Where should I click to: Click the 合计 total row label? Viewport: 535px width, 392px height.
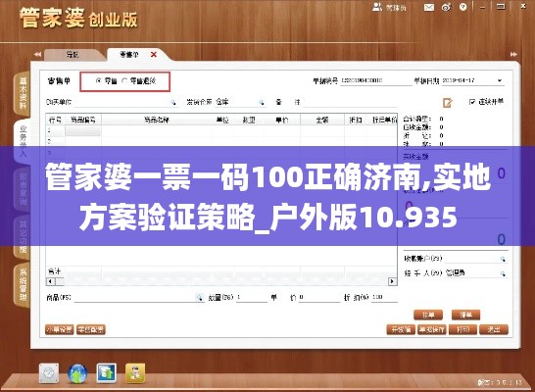click(54, 271)
